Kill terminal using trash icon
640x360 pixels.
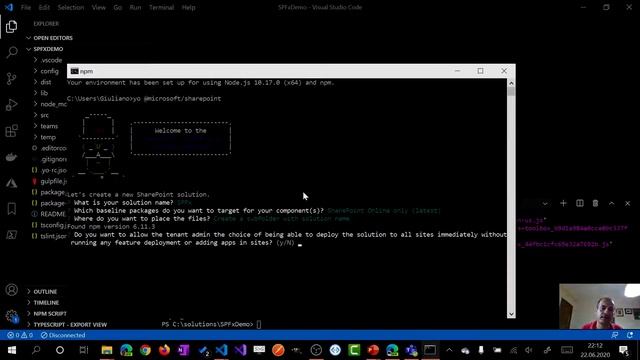click(x=596, y=203)
